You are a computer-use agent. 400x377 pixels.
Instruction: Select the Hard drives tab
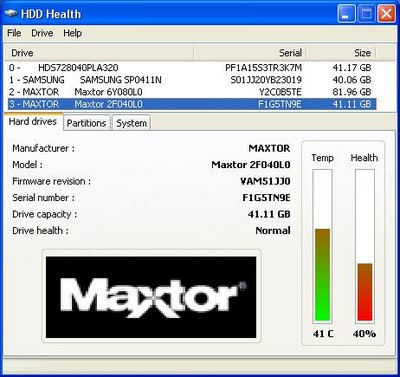[x=33, y=121]
